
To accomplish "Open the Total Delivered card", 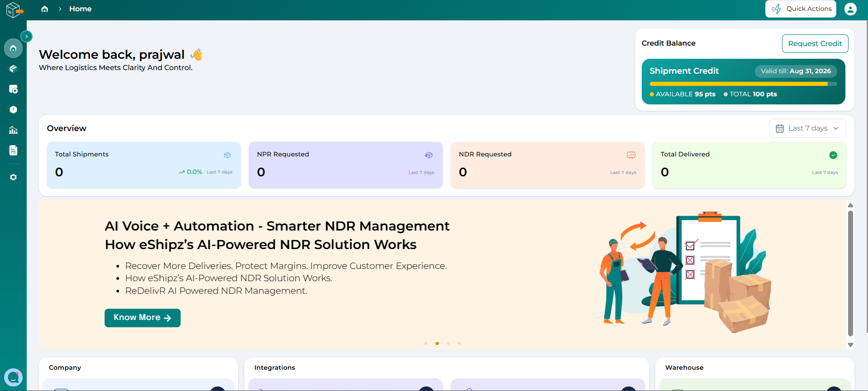I will point(749,165).
